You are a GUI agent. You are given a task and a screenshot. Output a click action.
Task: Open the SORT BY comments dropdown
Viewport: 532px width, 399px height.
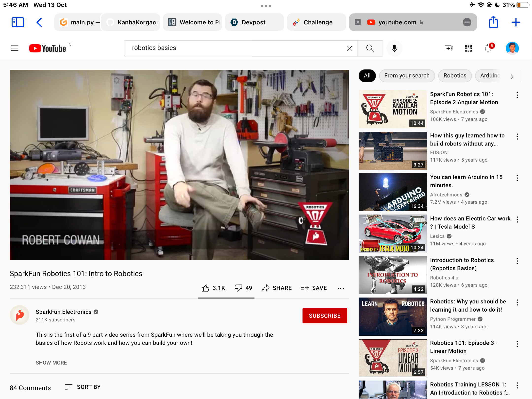tap(83, 387)
